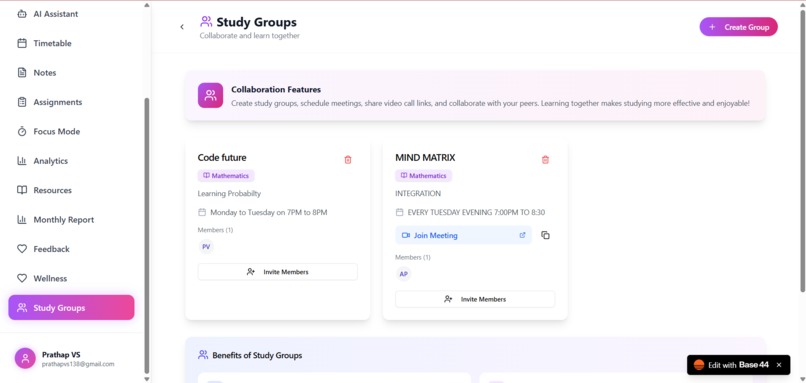Click Benefits of Study Groups heading
This screenshot has height=383, width=806.
click(257, 355)
